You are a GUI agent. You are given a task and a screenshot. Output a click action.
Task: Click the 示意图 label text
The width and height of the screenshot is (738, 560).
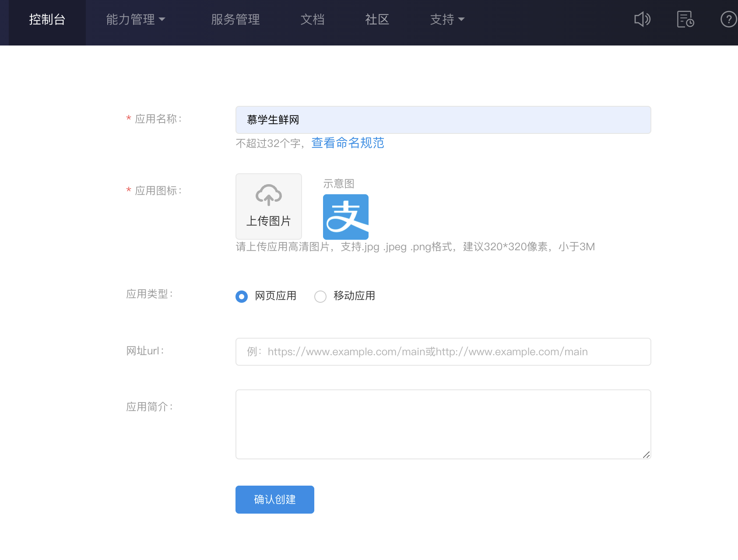coord(339,184)
